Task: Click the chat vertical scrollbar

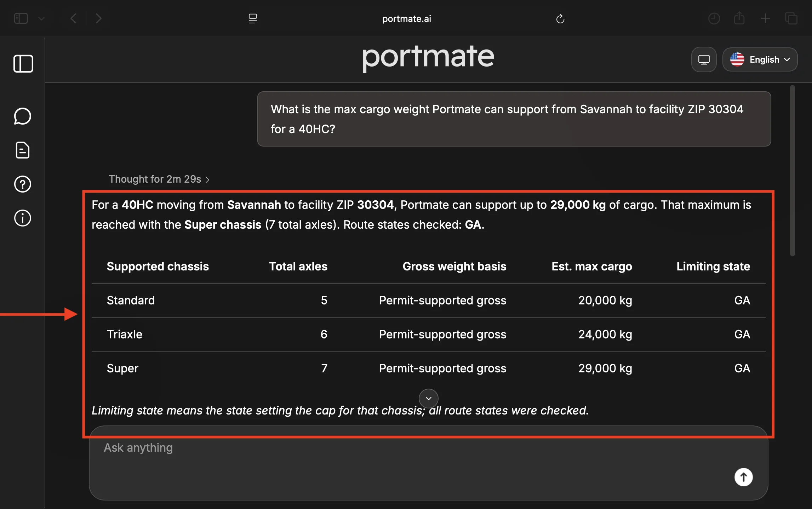Action: (x=793, y=171)
